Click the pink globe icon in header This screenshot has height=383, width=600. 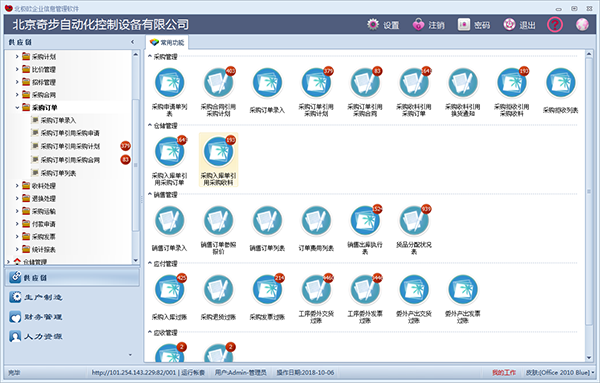tap(582, 25)
